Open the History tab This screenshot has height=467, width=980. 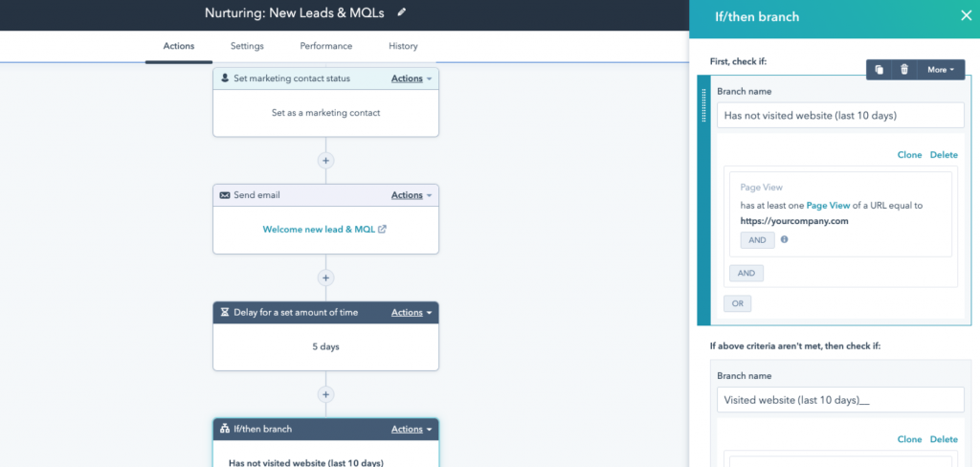tap(403, 46)
